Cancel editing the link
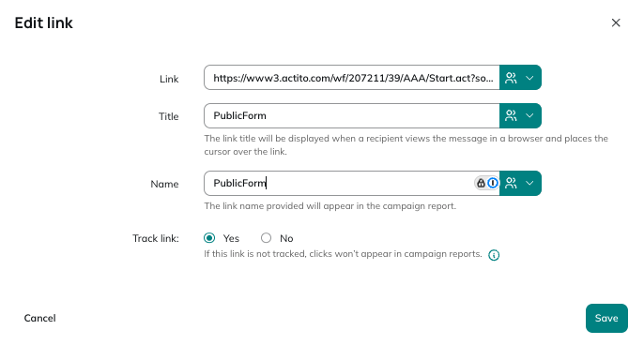644x345 pixels. tap(39, 319)
